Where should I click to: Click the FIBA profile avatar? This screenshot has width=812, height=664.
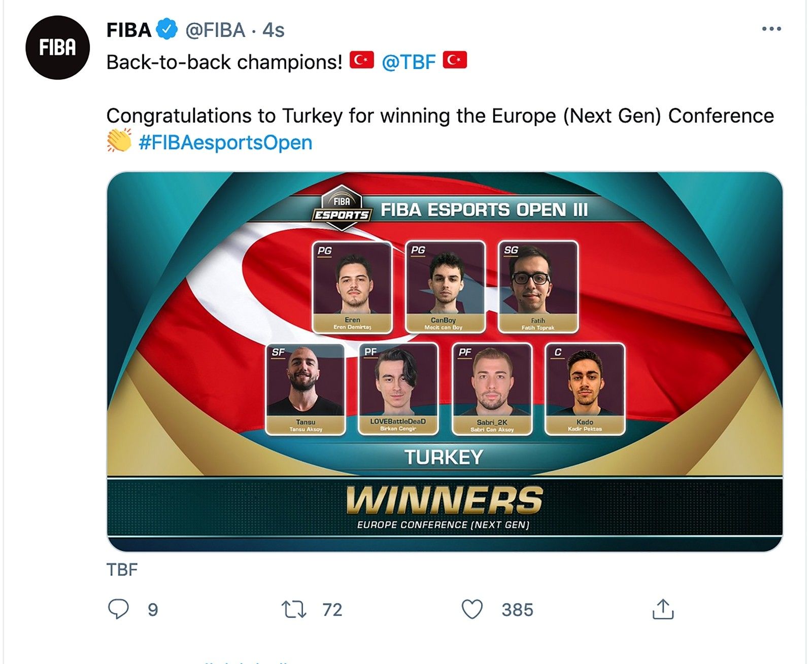pyautogui.click(x=57, y=48)
